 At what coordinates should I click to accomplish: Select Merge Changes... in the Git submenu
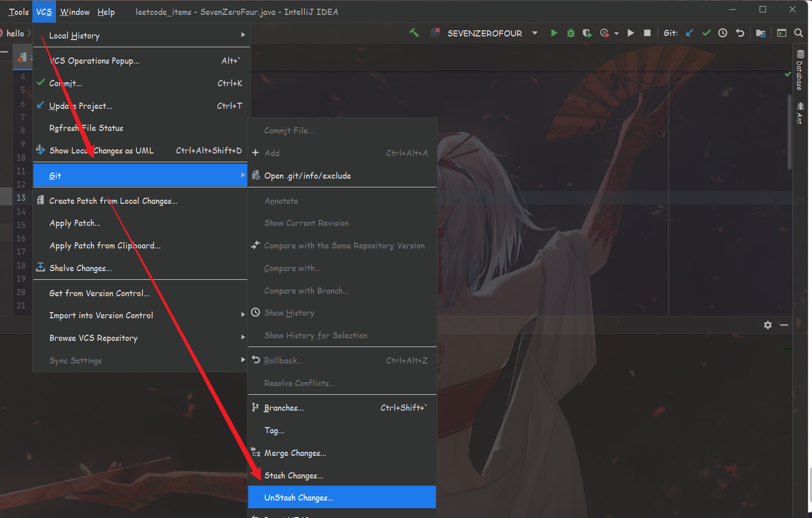[x=342, y=453]
